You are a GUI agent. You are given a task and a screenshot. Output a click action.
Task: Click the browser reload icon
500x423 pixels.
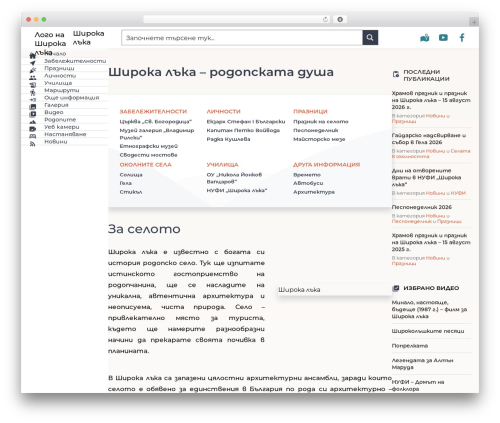tap(325, 19)
